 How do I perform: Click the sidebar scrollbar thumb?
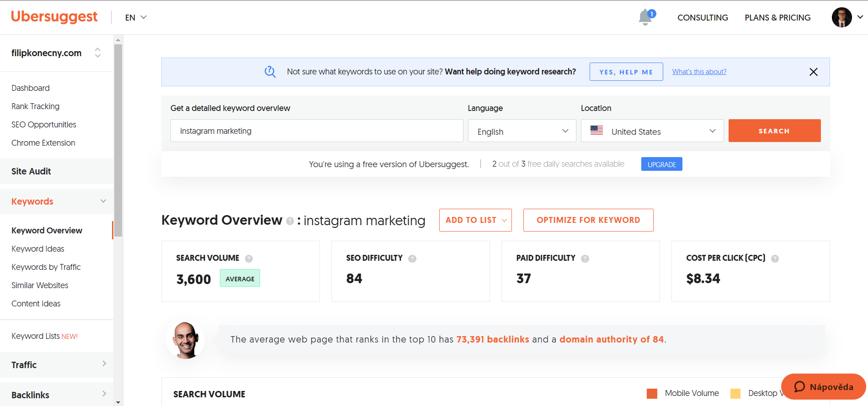[118, 140]
